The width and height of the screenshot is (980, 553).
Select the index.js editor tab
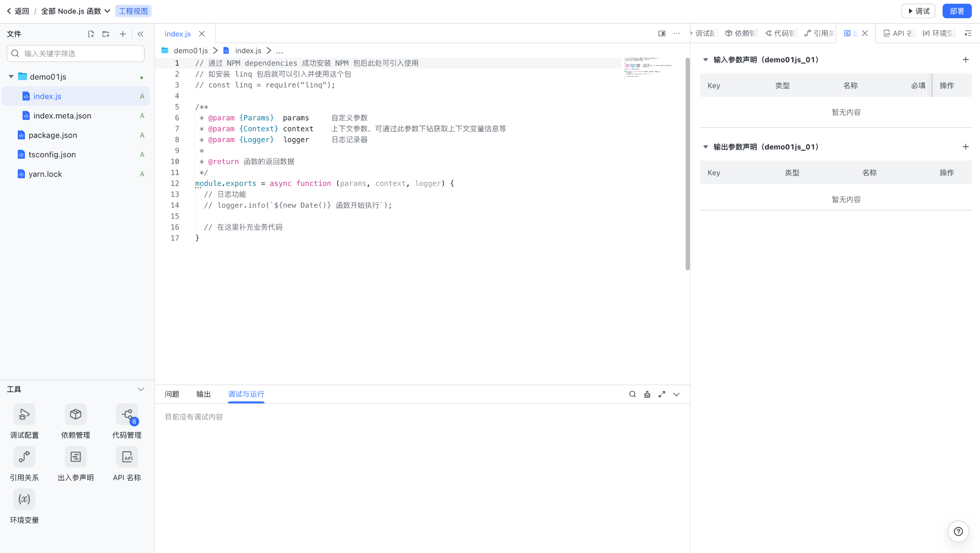tap(177, 34)
